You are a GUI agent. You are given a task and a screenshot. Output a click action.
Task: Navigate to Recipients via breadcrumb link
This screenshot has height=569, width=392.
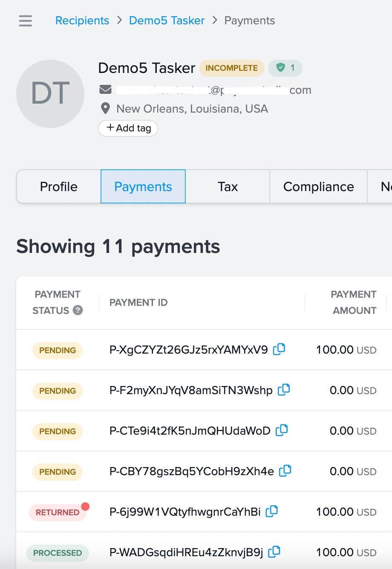coord(82,20)
